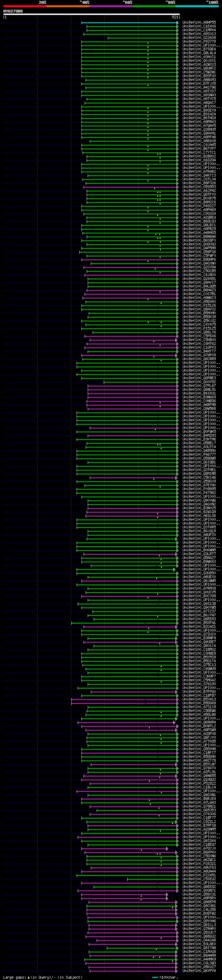The width and height of the screenshot is (222, 980).
Task: Open the UniRef100_A4RHG5 hit
Action: pyautogui.click(x=199, y=233)
